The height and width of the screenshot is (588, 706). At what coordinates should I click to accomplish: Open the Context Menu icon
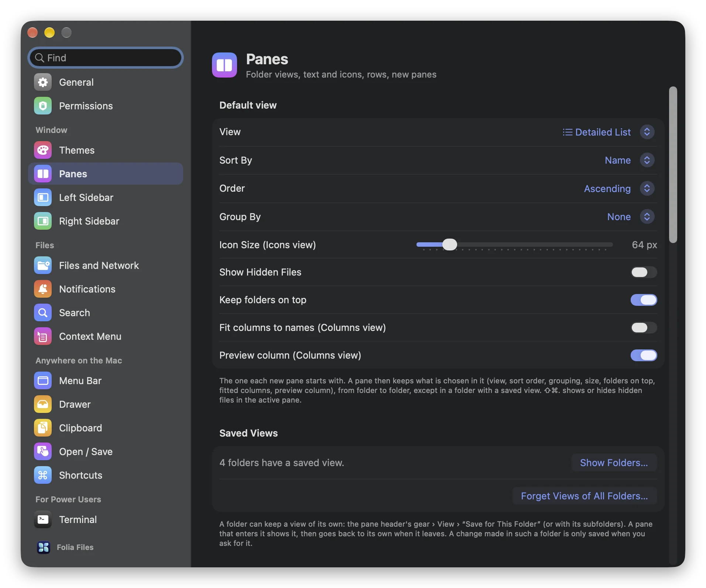pos(43,336)
